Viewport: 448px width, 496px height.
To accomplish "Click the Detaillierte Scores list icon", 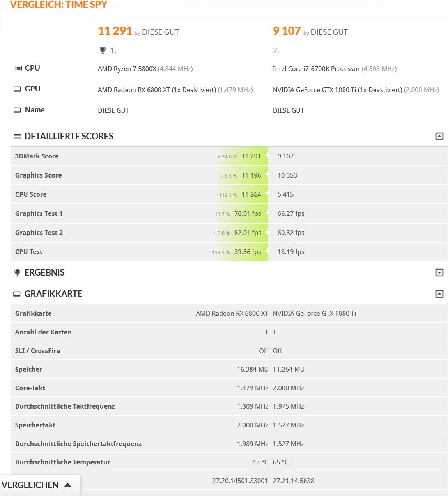I will (17, 137).
